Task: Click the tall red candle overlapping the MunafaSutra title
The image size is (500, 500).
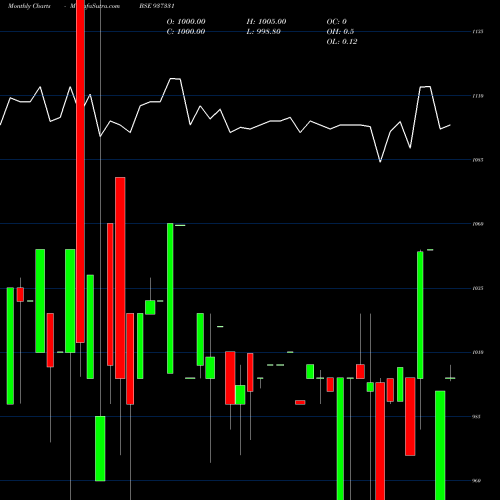Action: [80, 171]
